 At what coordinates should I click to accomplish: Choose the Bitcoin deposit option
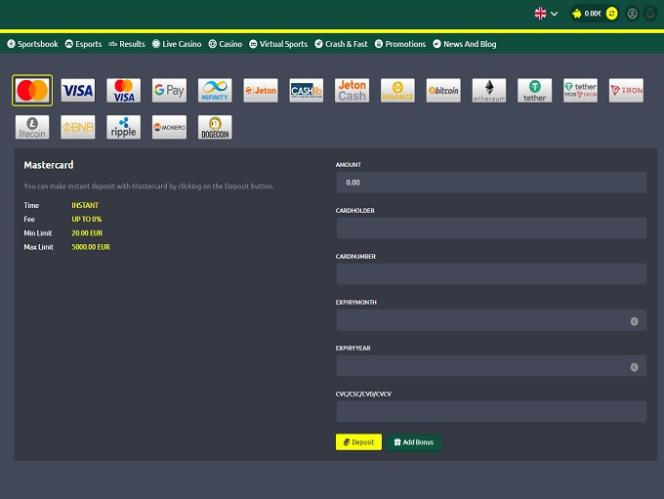[443, 91]
